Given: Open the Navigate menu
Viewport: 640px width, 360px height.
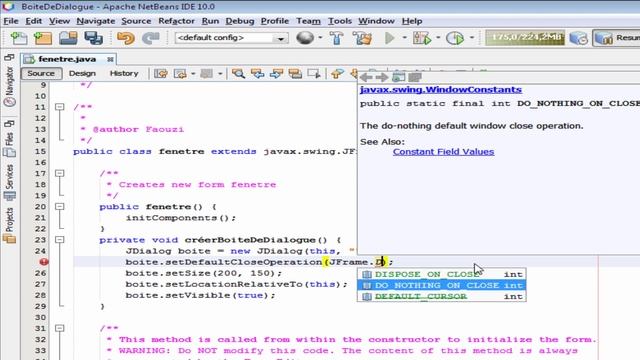Looking at the screenshot, I should [96, 21].
